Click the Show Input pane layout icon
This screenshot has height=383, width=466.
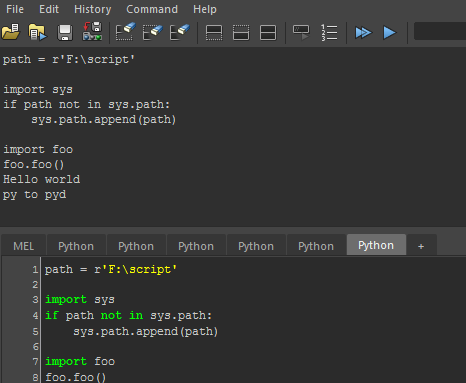point(241,33)
